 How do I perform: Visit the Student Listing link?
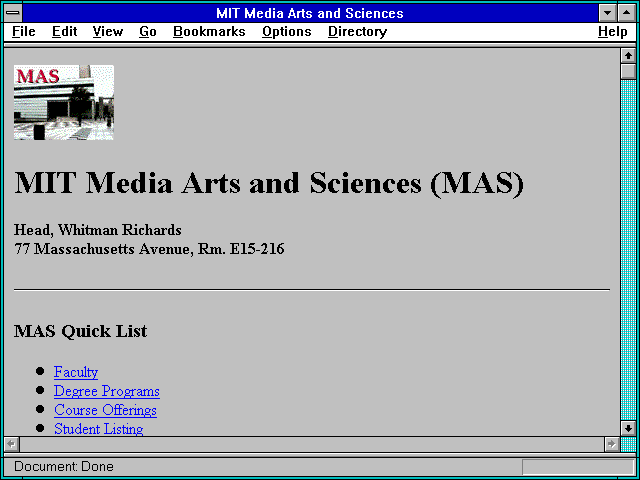point(98,429)
